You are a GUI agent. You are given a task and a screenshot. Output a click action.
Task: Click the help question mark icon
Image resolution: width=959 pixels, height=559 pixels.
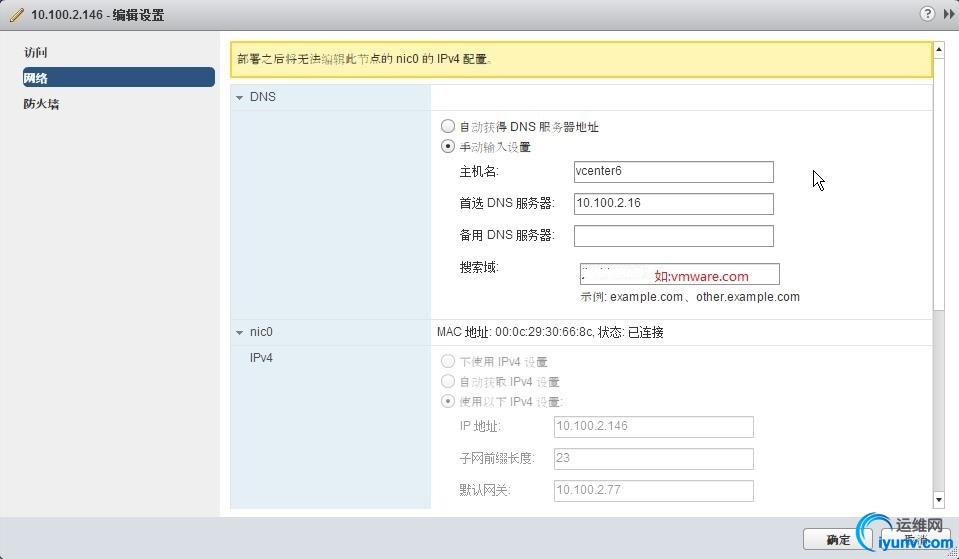pos(927,13)
